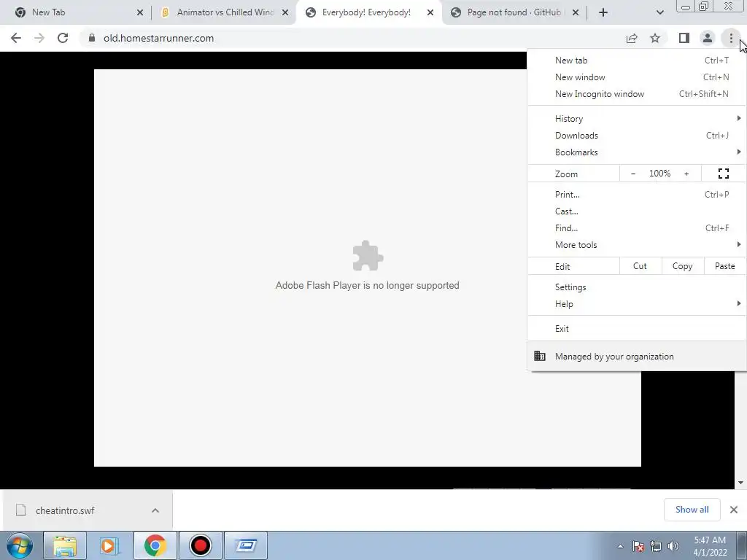Click the Chrome taskbar icon
The image size is (747, 560).
pos(155,545)
